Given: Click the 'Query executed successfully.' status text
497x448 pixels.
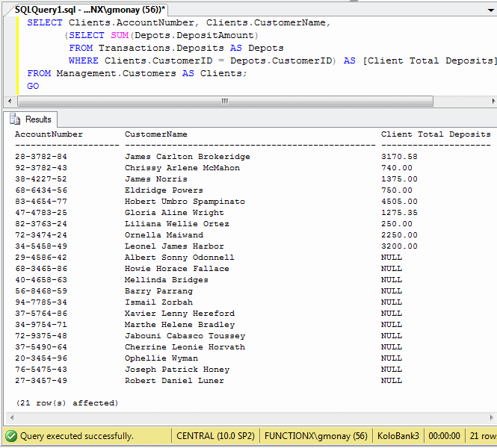Looking at the screenshot, I should point(77,436).
